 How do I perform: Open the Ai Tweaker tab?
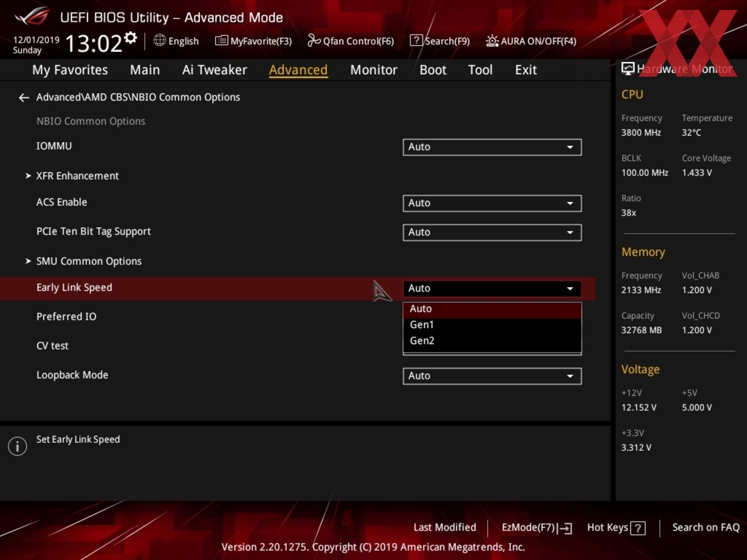coord(215,70)
